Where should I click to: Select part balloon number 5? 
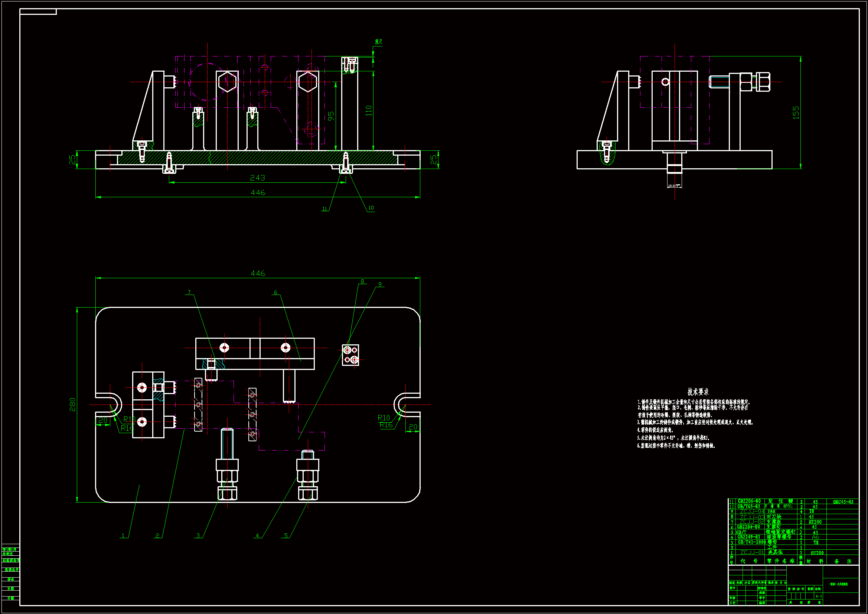(x=286, y=535)
